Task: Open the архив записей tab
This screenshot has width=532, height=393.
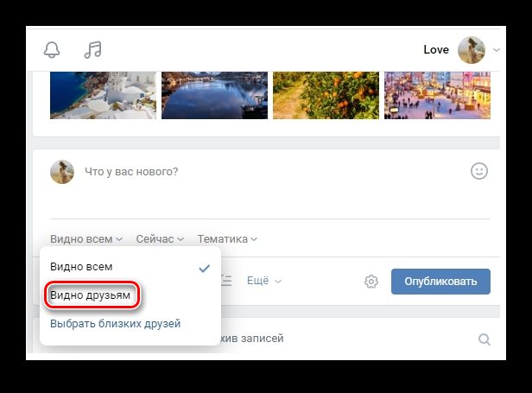Action: pos(252,339)
